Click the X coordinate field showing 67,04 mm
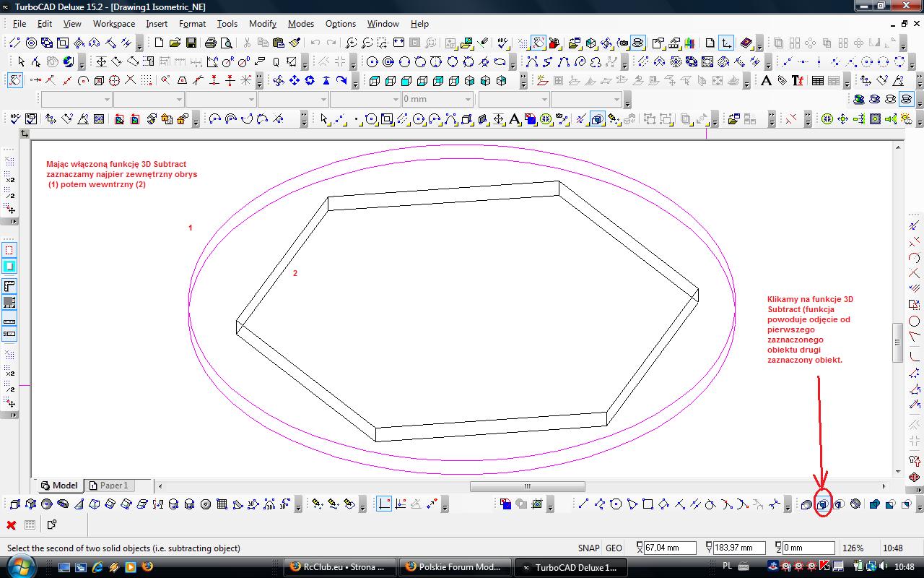The width and height of the screenshot is (924, 578). click(669, 548)
